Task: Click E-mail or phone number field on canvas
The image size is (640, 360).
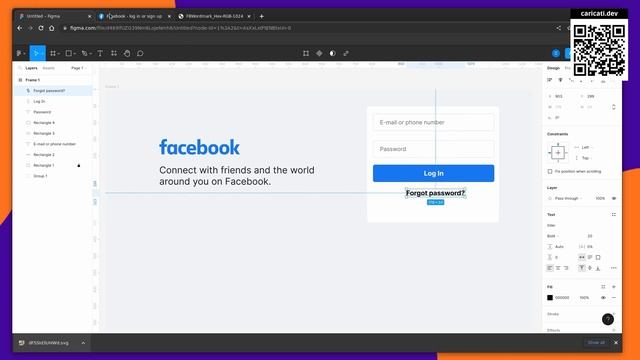Action: [433, 122]
